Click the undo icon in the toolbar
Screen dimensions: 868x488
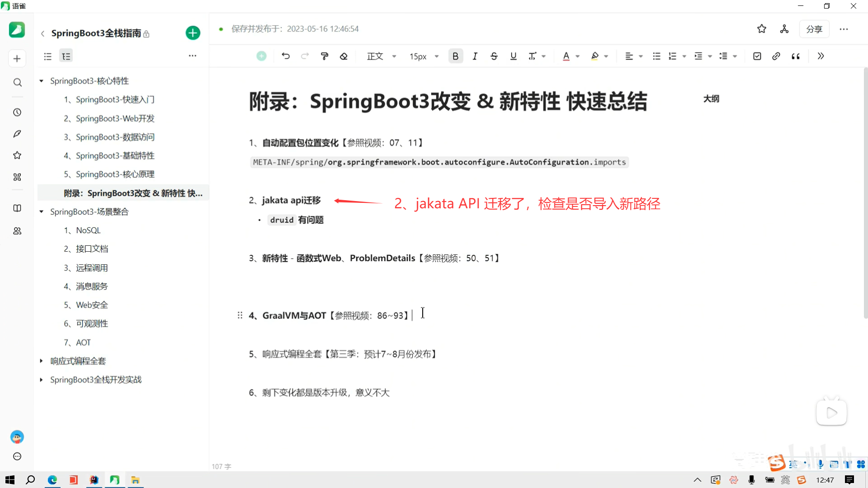pyautogui.click(x=285, y=56)
